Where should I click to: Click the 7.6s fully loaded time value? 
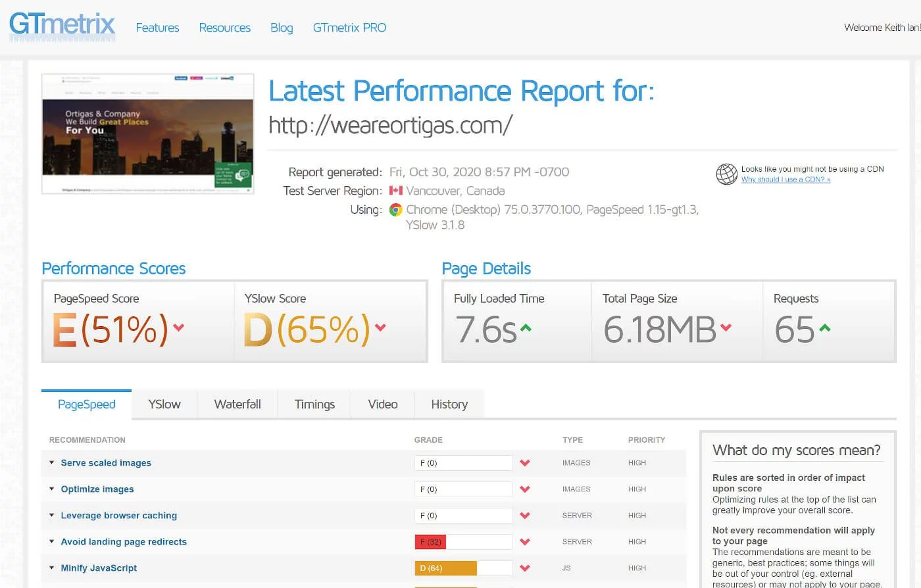485,330
